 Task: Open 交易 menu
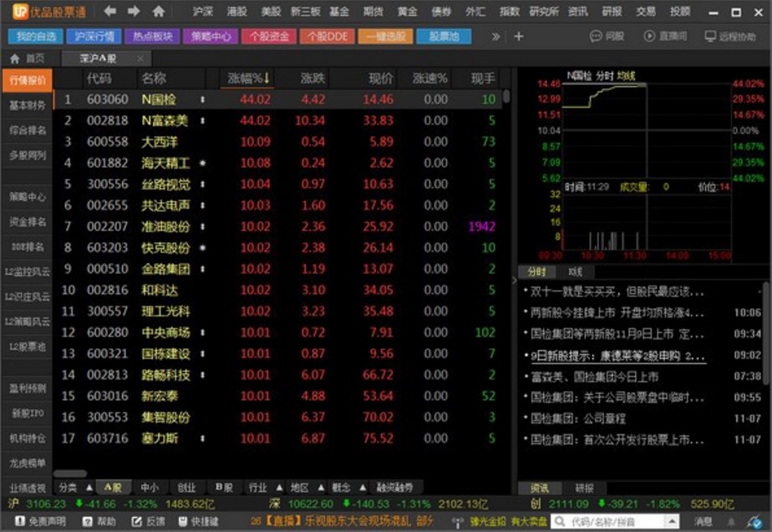pyautogui.click(x=646, y=12)
